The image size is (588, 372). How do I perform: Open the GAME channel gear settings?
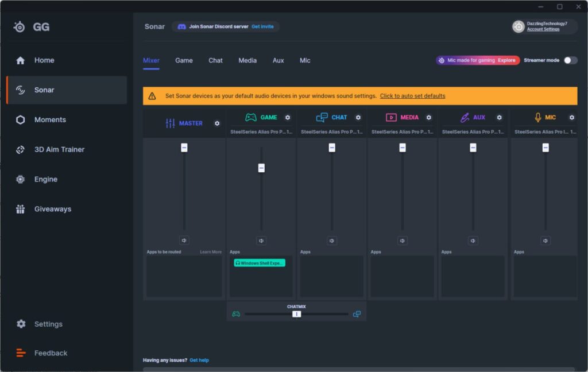point(288,117)
